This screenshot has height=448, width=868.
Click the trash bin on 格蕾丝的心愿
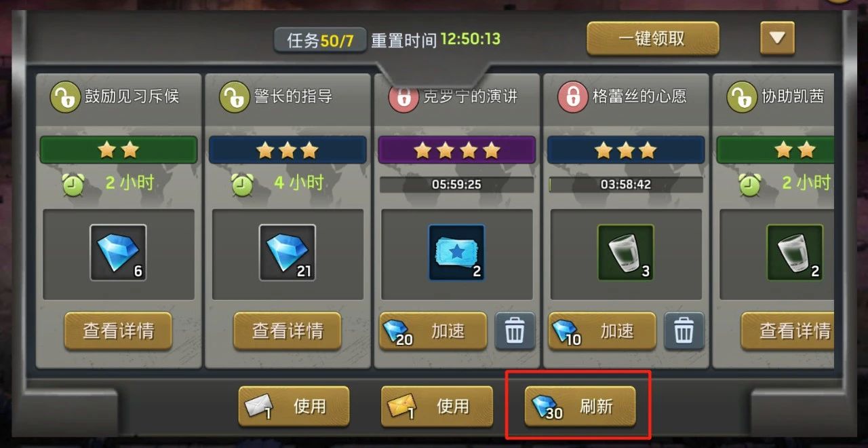[x=684, y=331]
